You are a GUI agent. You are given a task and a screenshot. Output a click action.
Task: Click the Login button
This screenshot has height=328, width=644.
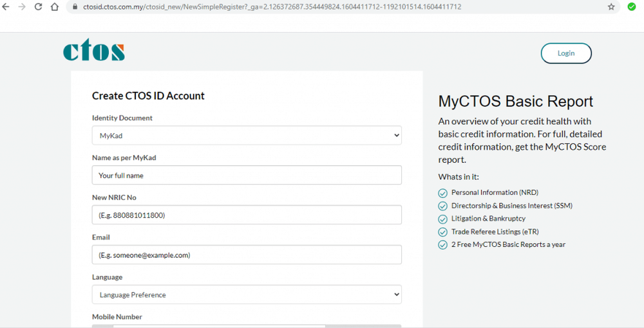coord(566,53)
